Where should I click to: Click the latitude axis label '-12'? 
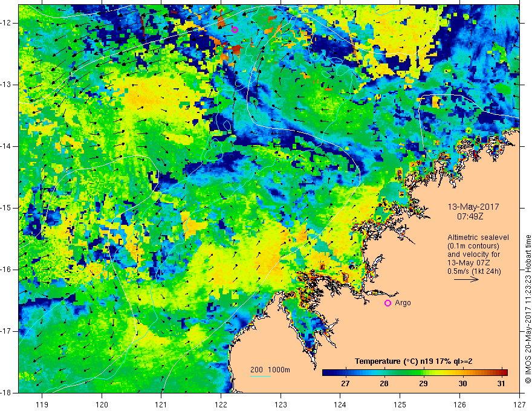6,23
